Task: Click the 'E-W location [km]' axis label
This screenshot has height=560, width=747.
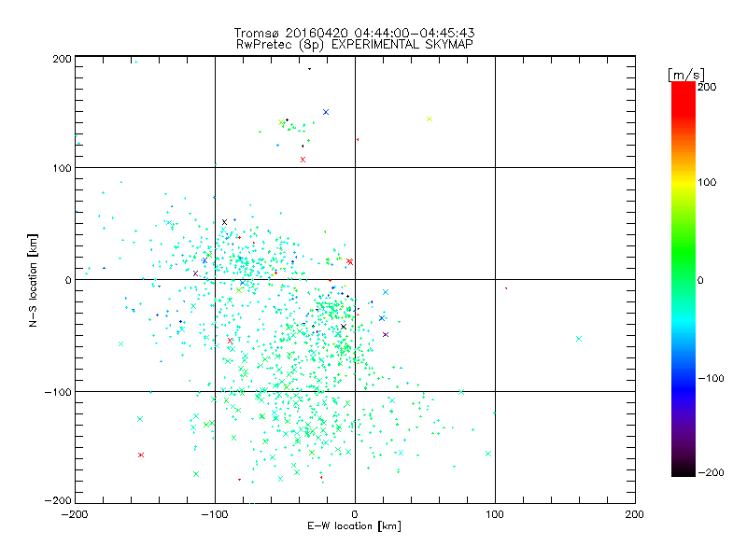Action: 354,525
